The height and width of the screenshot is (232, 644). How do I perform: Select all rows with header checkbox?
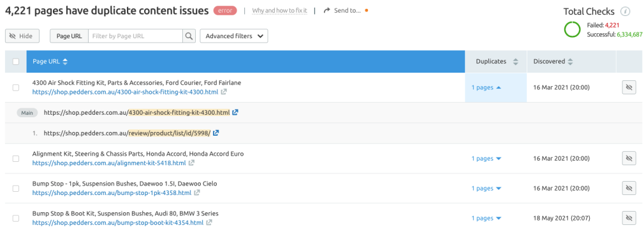point(16,62)
